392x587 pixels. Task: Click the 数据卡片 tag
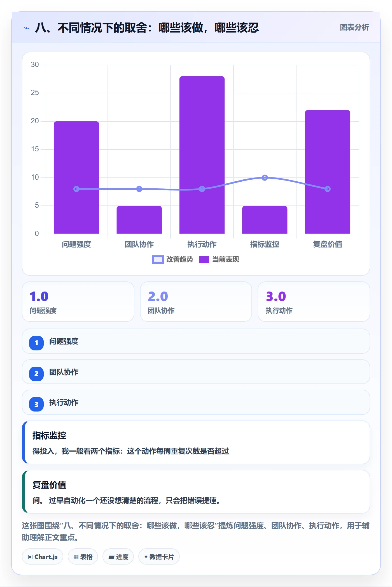[159, 557]
